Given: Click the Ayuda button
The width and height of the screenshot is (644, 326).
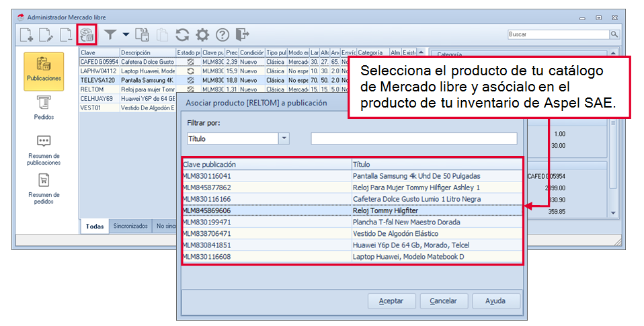Looking at the screenshot, I should 495,301.
